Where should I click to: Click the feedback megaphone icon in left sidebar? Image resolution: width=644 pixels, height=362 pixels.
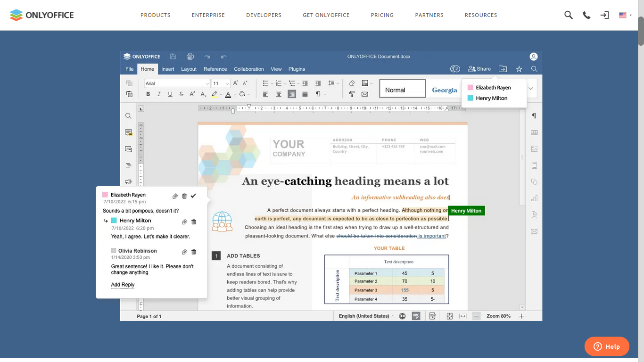128,181
